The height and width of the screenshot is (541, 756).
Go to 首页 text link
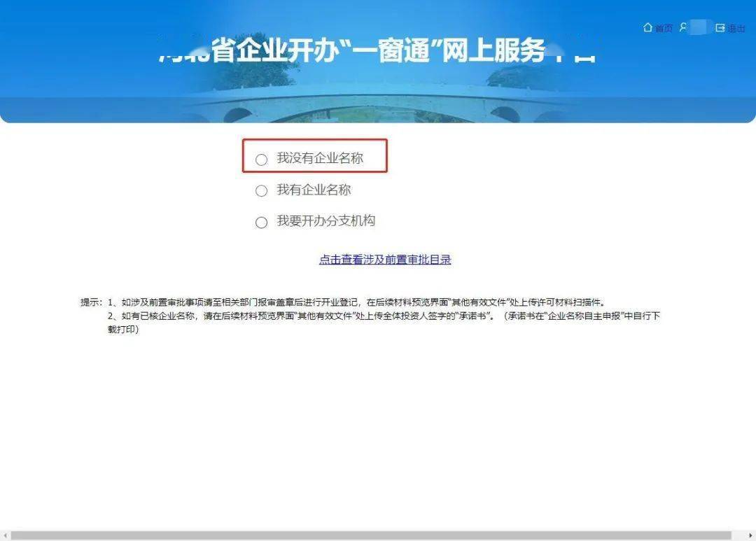[x=664, y=29]
